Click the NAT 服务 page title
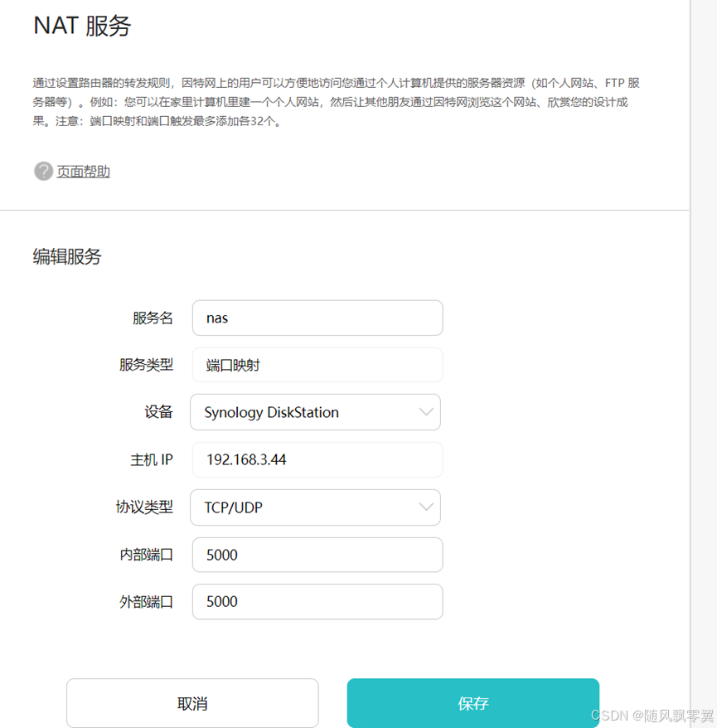Viewport: 717px width, 728px height. (82, 26)
